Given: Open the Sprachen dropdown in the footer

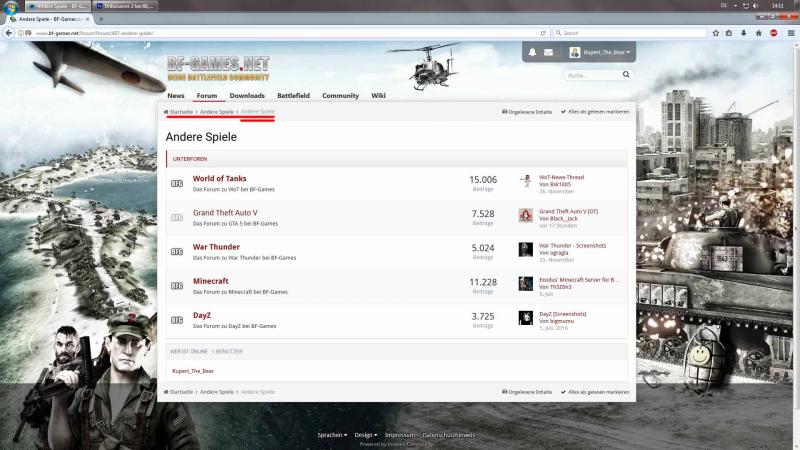Looking at the screenshot, I should (332, 435).
